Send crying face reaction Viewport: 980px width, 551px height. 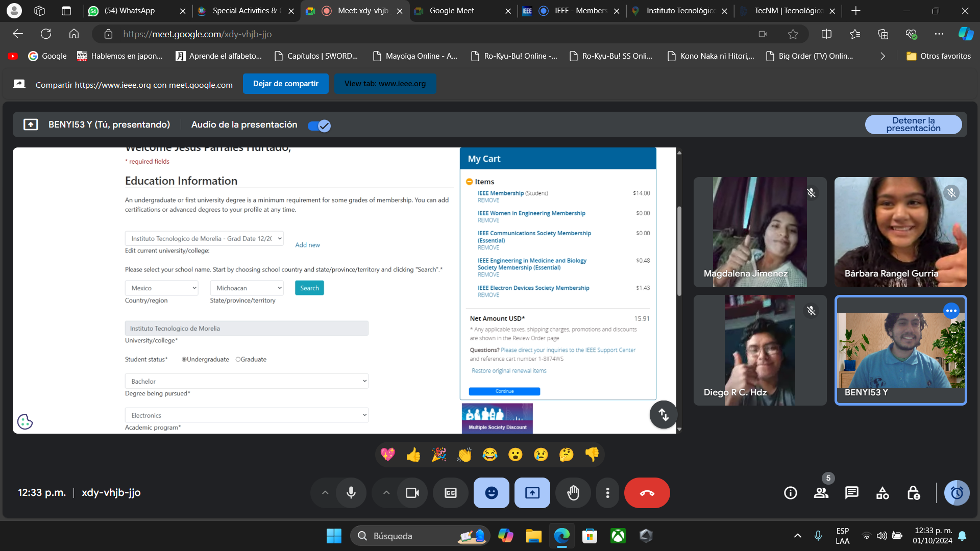tap(541, 454)
